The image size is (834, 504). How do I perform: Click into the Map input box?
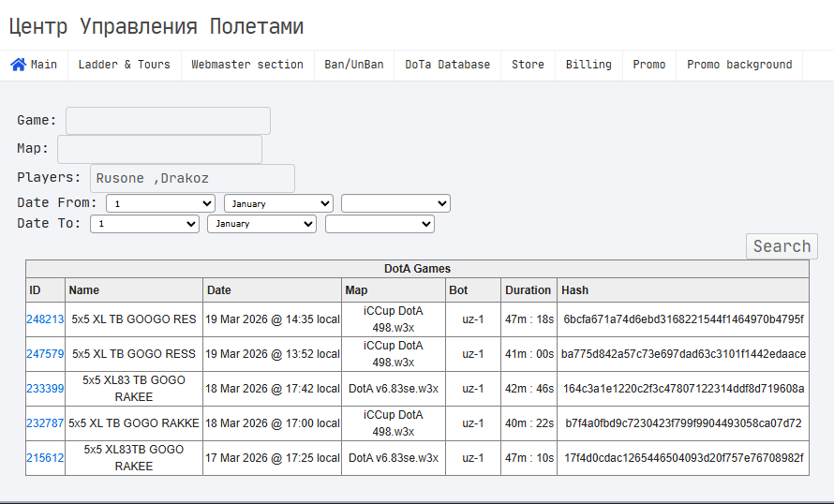(159, 150)
